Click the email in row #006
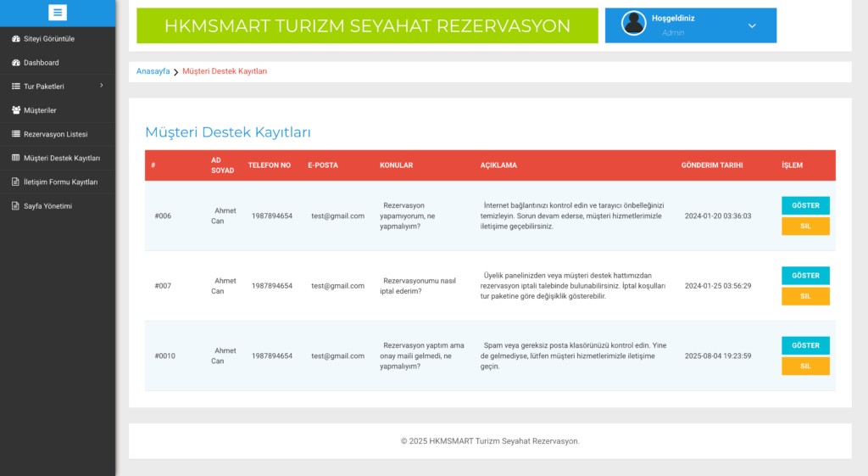 point(337,216)
